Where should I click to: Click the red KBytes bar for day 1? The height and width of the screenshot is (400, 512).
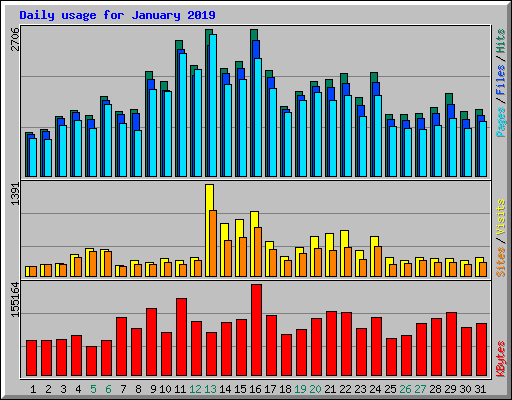[31, 358]
